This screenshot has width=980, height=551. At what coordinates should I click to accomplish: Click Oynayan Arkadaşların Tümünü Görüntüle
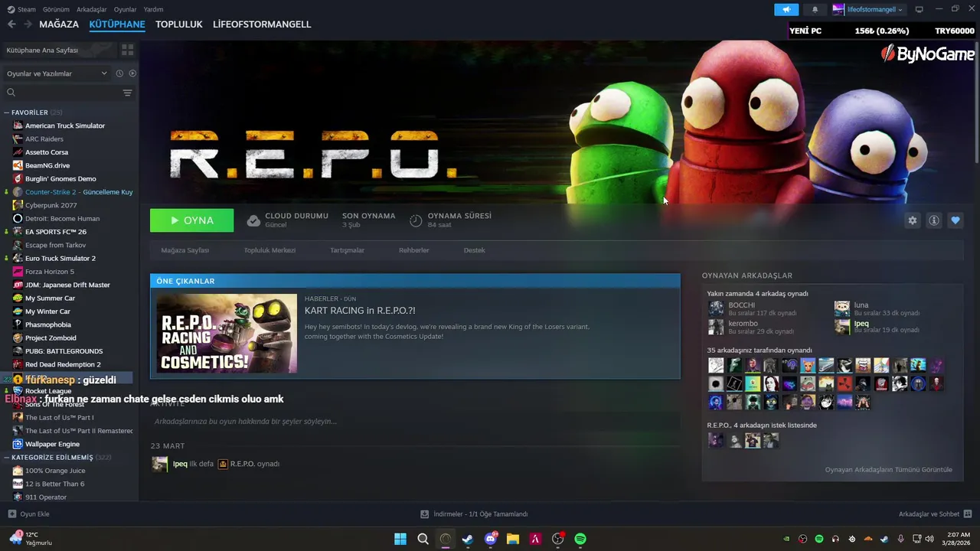(888, 470)
